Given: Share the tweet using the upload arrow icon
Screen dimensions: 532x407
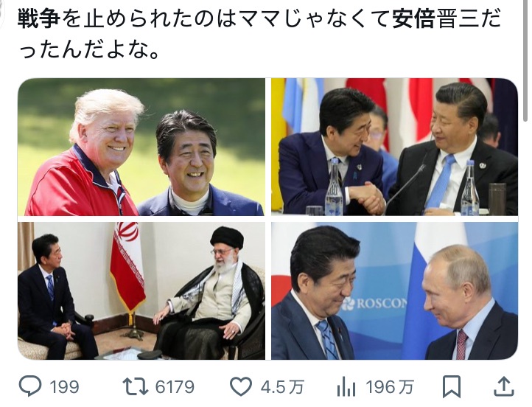Looking at the screenshot, I should coord(504,386).
